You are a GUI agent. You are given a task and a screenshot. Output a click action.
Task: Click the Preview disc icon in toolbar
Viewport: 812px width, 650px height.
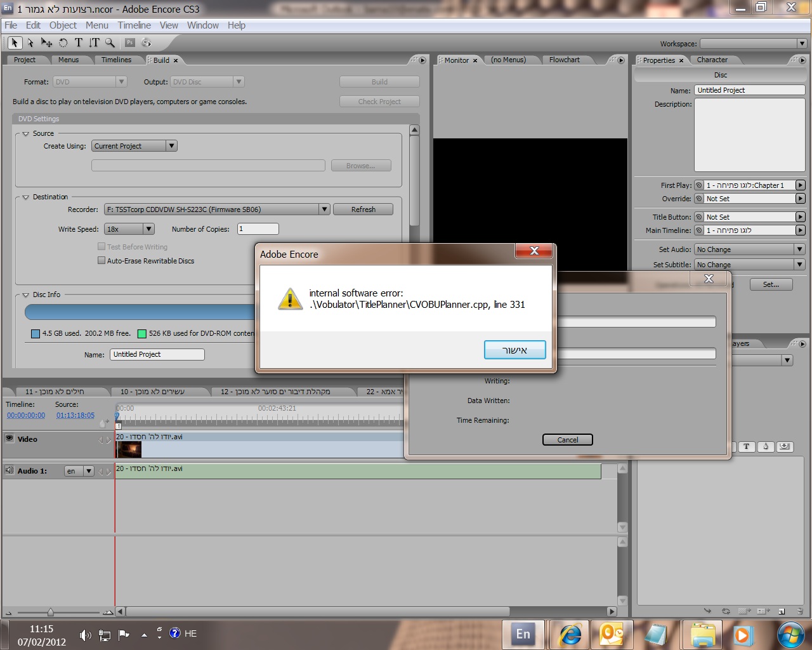click(147, 43)
